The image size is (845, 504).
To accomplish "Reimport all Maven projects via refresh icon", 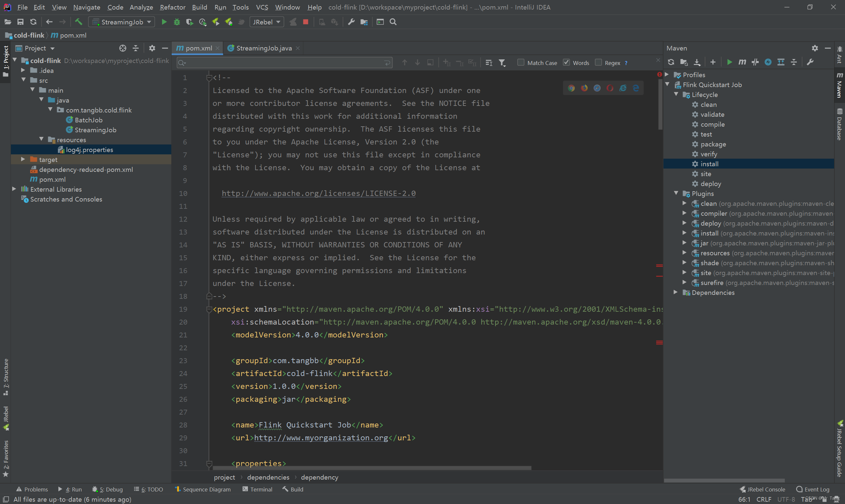I will [671, 62].
